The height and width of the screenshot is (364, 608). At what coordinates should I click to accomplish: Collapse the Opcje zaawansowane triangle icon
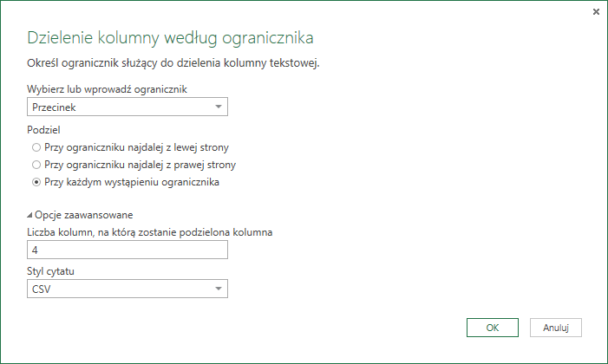click(x=30, y=215)
